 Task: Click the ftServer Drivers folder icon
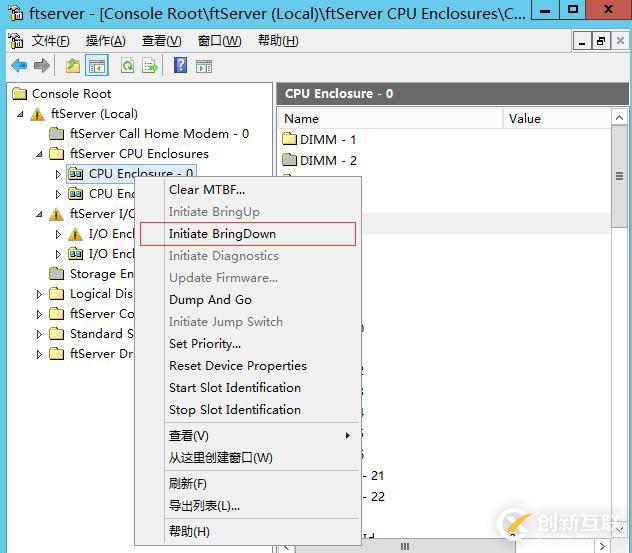click(x=56, y=354)
